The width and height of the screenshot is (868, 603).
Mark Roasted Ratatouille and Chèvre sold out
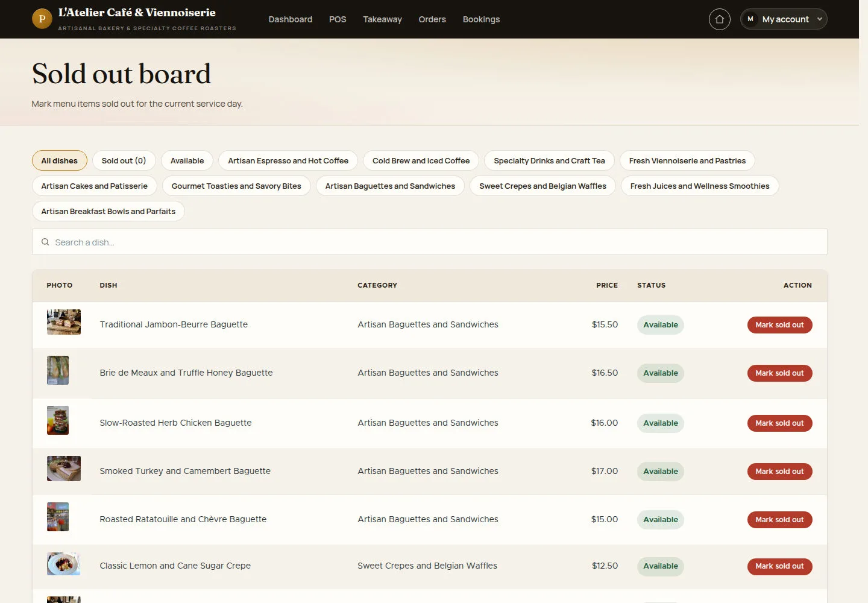779,520
